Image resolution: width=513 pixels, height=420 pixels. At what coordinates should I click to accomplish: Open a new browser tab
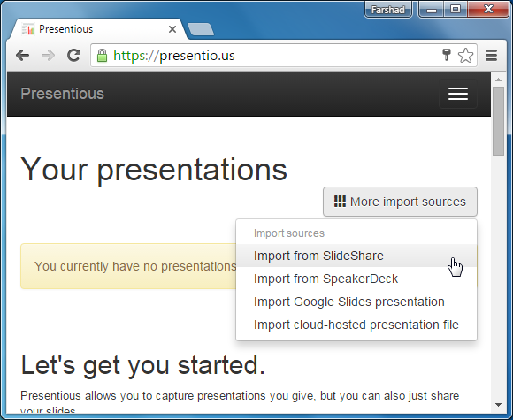[x=200, y=29]
